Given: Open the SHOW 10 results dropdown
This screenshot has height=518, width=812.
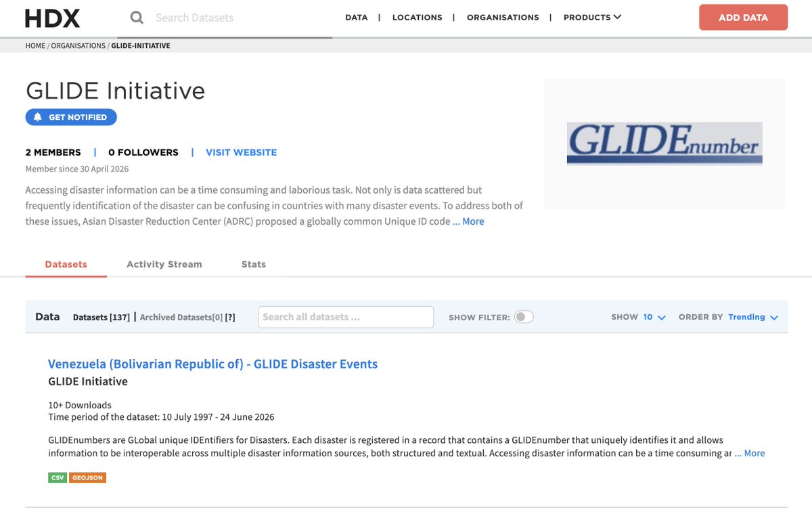Looking at the screenshot, I should (x=654, y=317).
